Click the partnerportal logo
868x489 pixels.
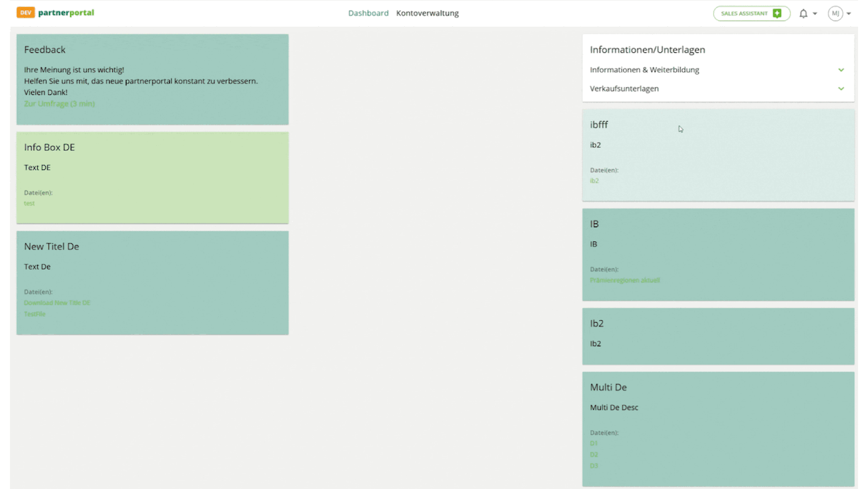66,13
